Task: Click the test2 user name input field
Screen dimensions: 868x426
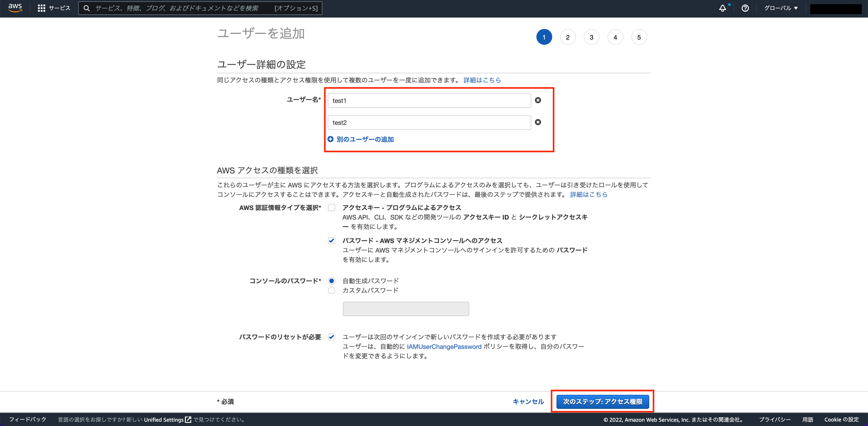Action: coord(429,122)
